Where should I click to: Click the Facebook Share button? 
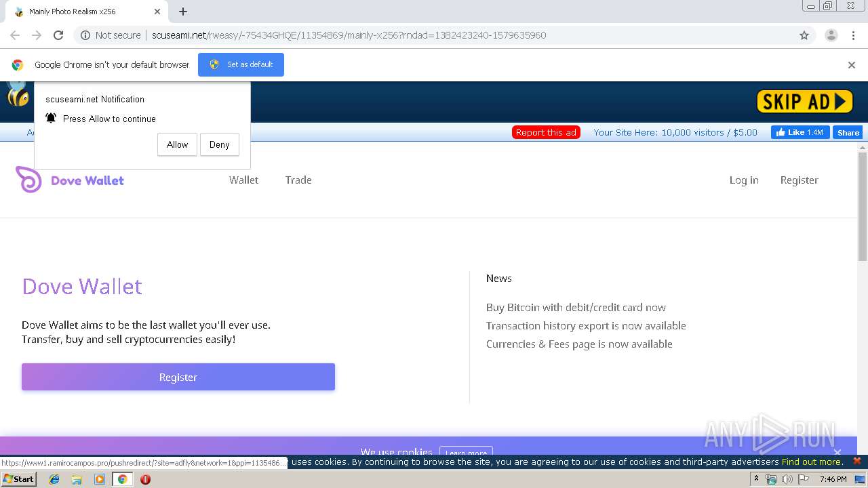tap(848, 133)
